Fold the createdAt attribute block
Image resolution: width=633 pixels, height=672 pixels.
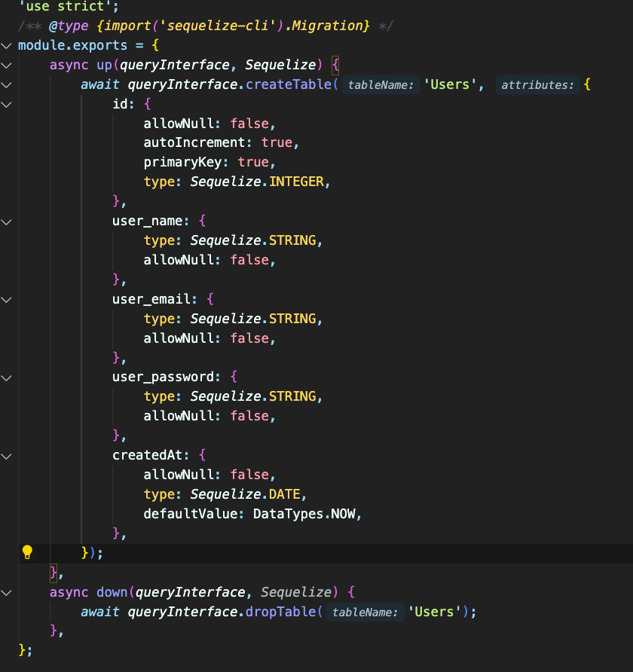7,456
